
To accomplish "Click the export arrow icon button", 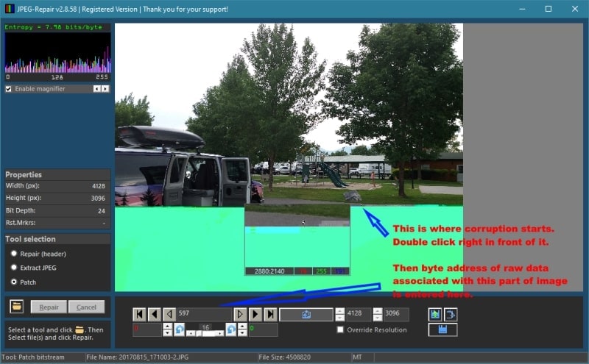I will click(451, 314).
